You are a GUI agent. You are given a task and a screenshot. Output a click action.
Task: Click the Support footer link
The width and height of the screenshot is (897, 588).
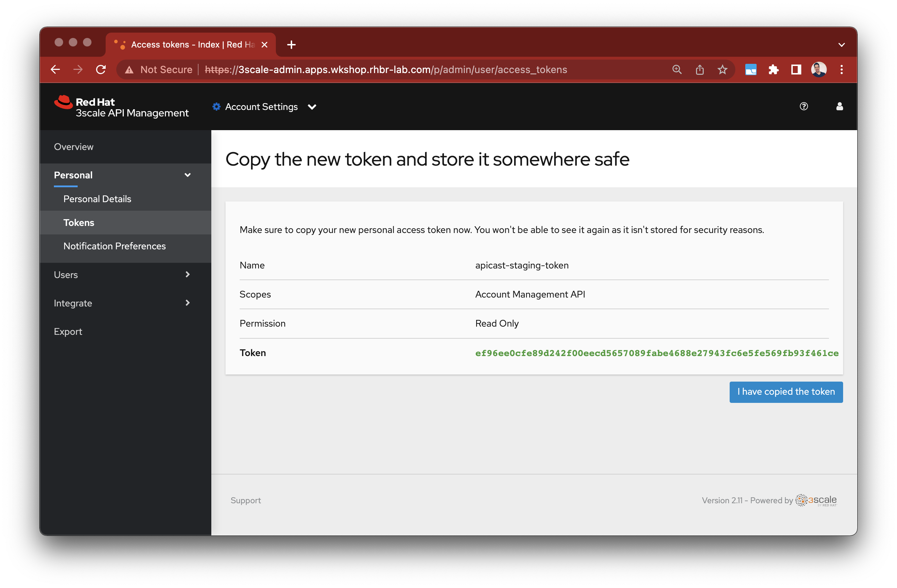pyautogui.click(x=246, y=500)
